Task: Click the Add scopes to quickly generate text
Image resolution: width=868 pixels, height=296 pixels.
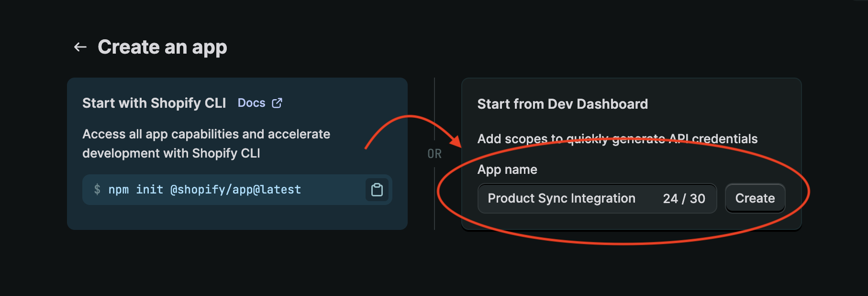Action: tap(617, 139)
